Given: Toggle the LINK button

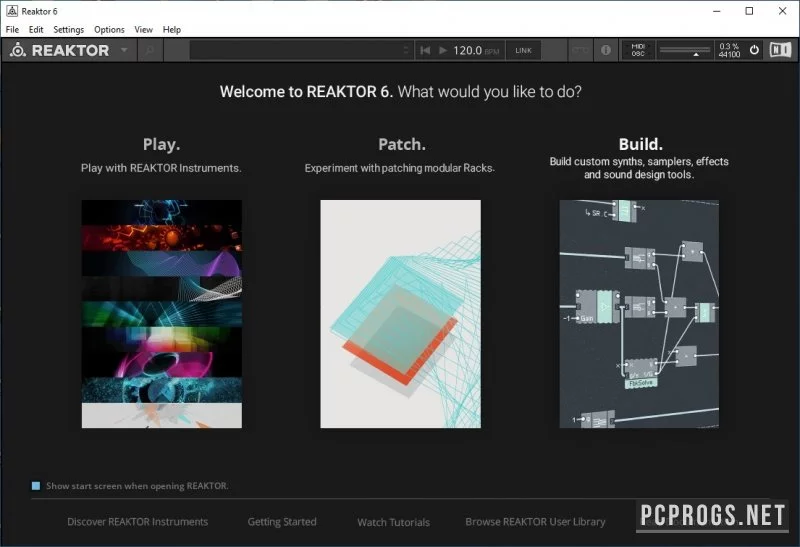Looking at the screenshot, I should coord(523,51).
